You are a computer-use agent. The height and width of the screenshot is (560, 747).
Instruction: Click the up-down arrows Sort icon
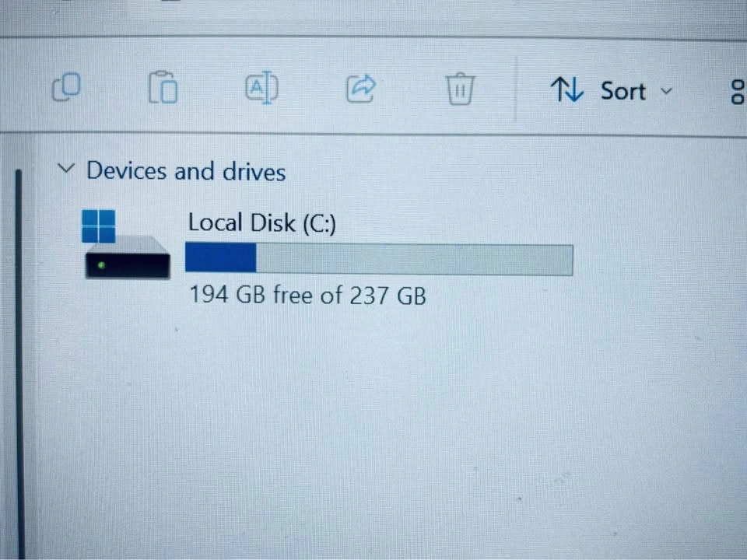[567, 89]
